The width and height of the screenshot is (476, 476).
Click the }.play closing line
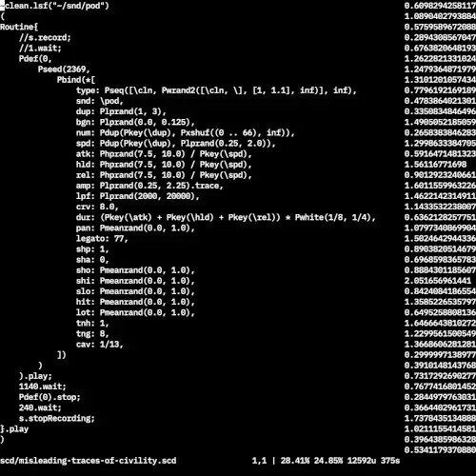point(14,429)
